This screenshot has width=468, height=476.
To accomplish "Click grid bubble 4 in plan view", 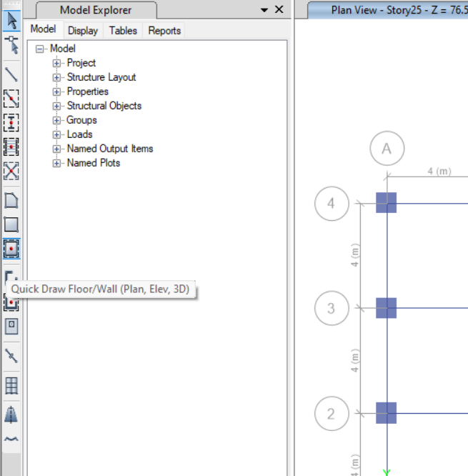I will tap(332, 204).
